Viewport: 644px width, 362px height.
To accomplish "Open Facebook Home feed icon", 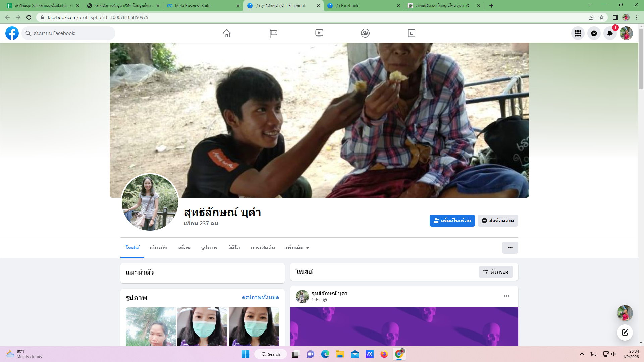I will click(227, 33).
